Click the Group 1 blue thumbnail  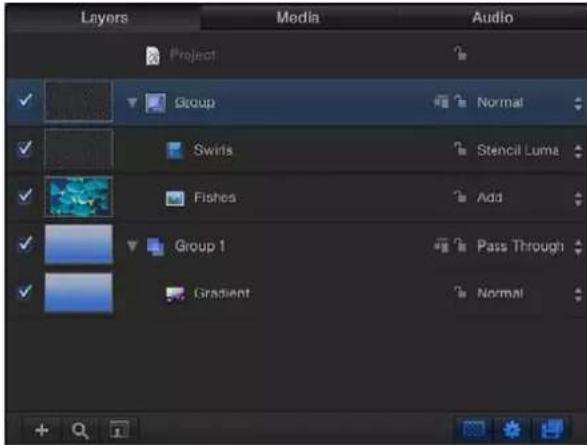pyautogui.click(x=79, y=244)
